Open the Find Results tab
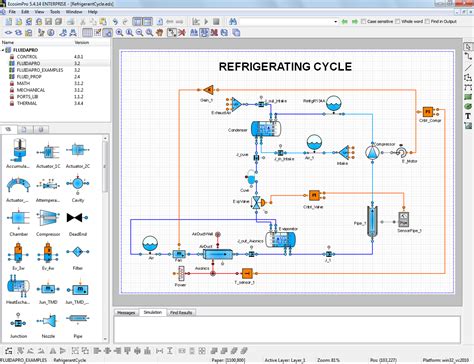Viewport: 474px width, 364px height. coord(181,313)
